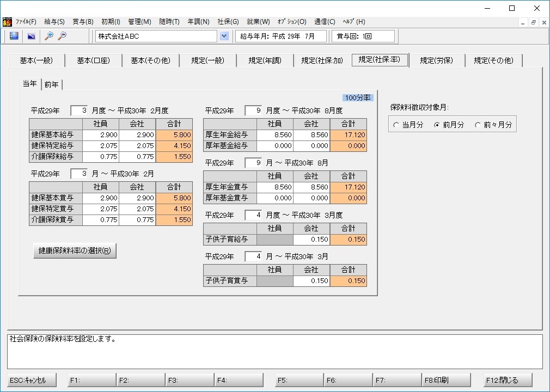This screenshot has width=550, height=392.
Task: Switch to 基本(その他) tab
Action: [150, 60]
